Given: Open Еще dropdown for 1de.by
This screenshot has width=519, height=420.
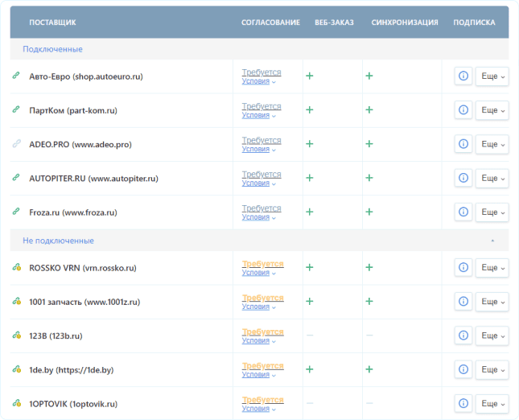Looking at the screenshot, I should click(492, 369).
